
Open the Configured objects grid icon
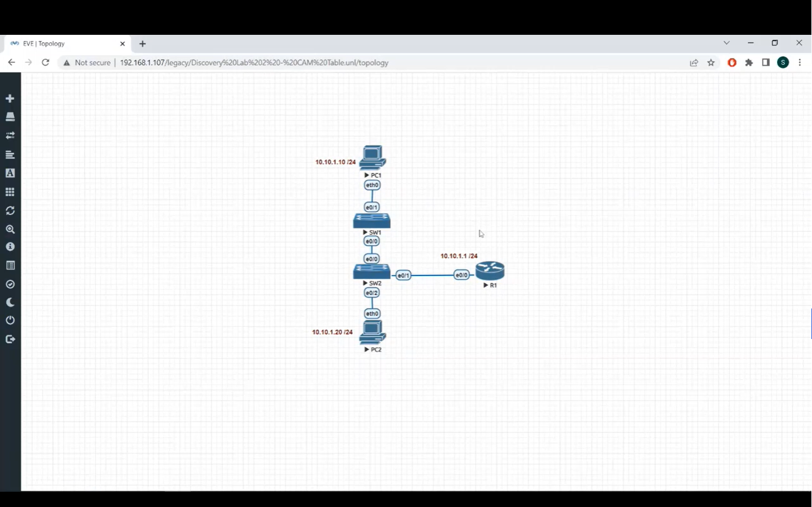10,191
